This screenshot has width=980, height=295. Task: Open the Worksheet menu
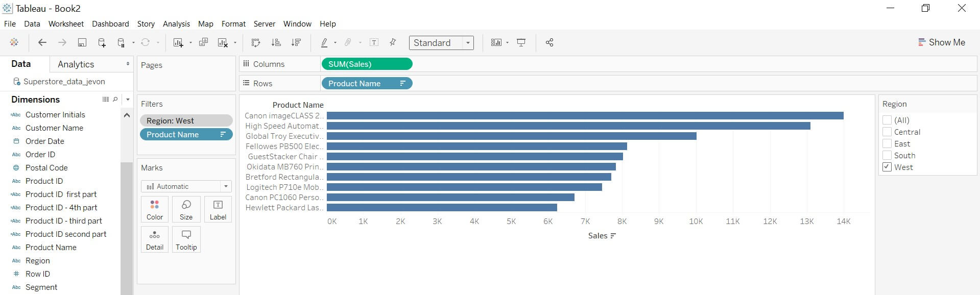tap(66, 24)
